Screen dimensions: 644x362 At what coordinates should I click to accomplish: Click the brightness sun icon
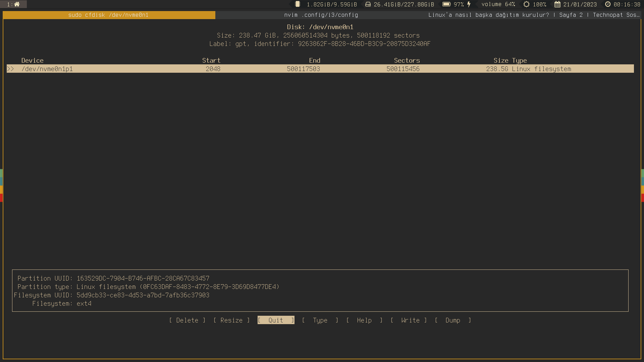527,4
